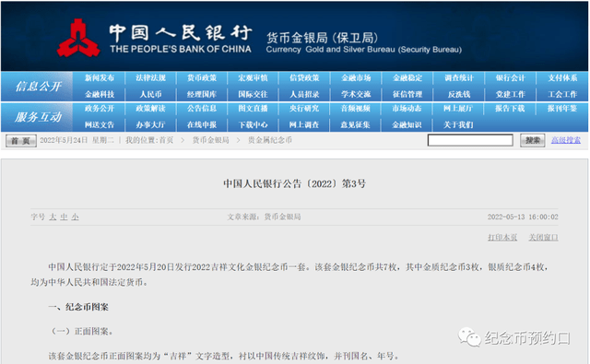Open 金融知识 menu item

407,124
